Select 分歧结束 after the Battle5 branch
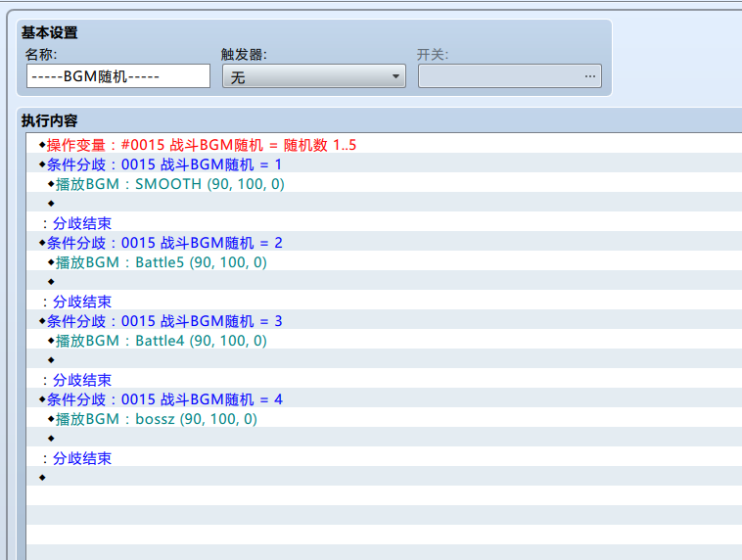The width and height of the screenshot is (742, 560). (385, 302)
